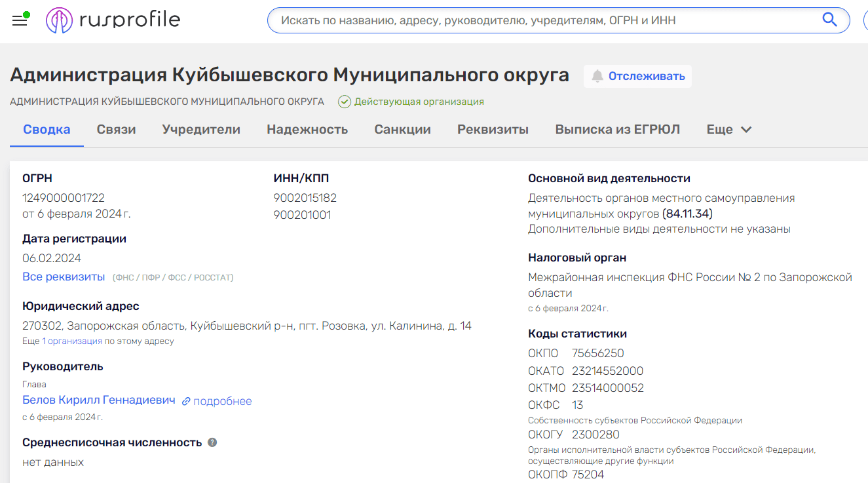Open the Выписка из ЕГРЮЛ tab
This screenshot has width=868, height=483.
coord(617,129)
